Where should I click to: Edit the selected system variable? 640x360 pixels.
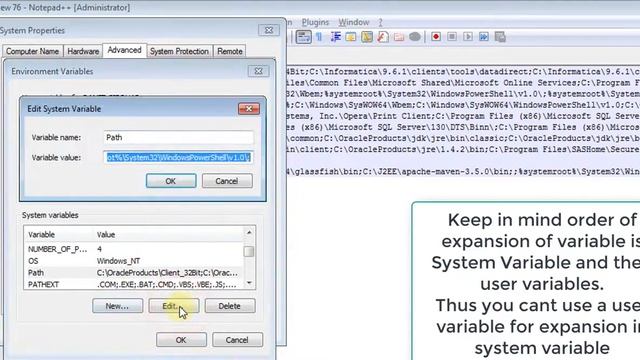click(174, 306)
